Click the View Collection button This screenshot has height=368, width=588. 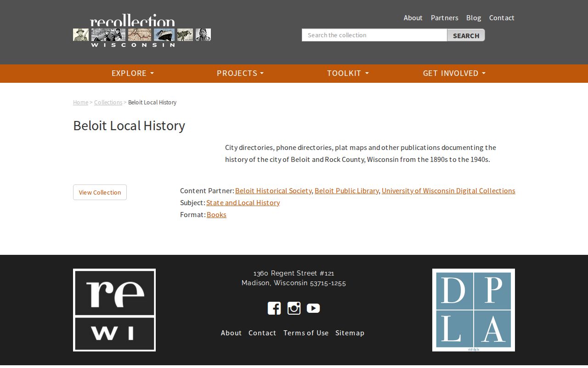pyautogui.click(x=100, y=192)
